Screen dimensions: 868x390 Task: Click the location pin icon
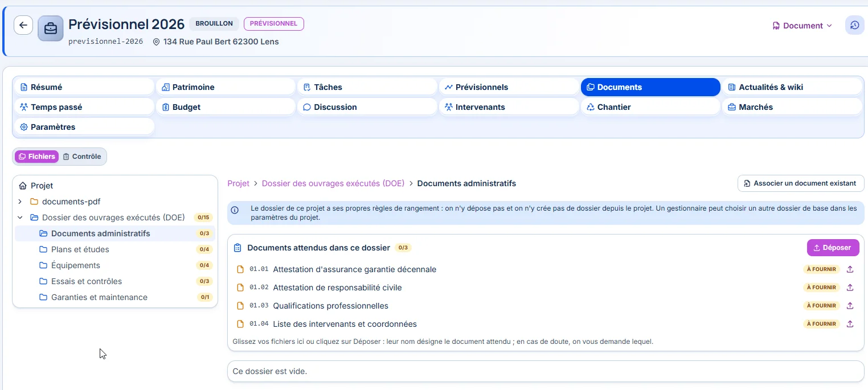coord(157,42)
